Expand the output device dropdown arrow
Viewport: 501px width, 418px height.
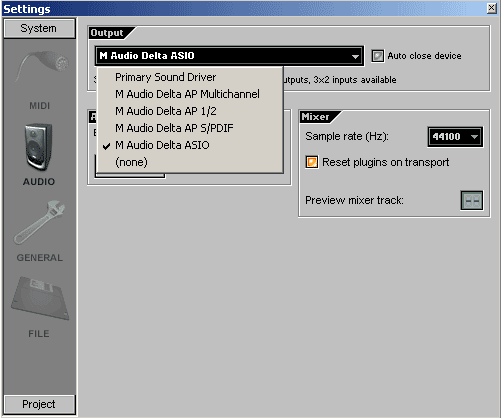[x=355, y=56]
